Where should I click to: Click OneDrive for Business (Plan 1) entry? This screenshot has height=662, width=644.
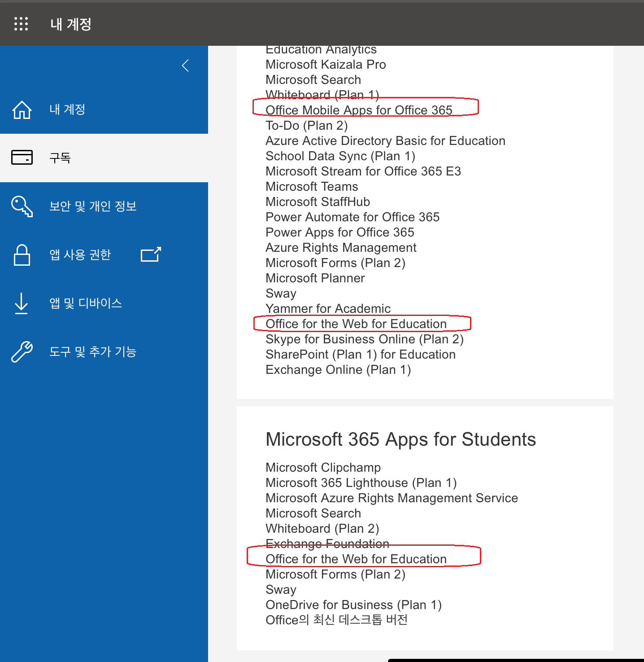[353, 605]
